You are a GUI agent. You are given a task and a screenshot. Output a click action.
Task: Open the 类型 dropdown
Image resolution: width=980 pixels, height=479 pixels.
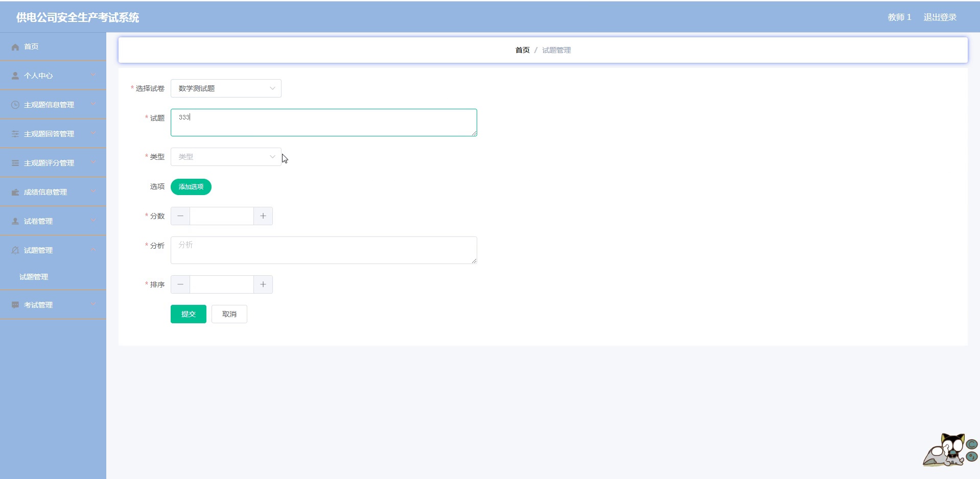pyautogui.click(x=226, y=157)
